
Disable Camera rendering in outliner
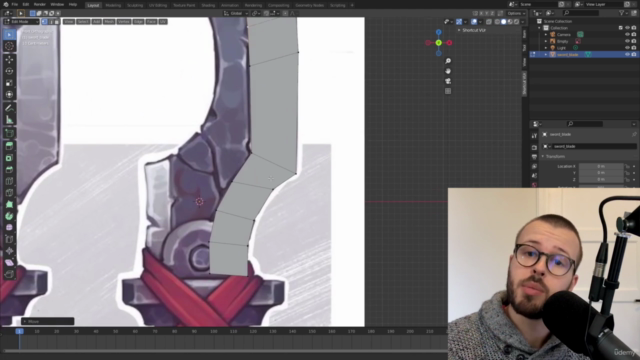click(x=634, y=35)
